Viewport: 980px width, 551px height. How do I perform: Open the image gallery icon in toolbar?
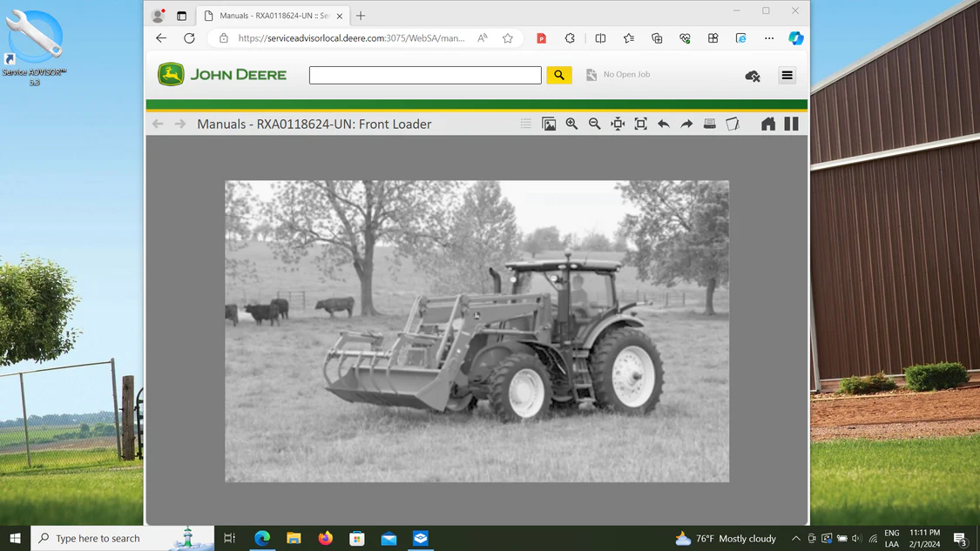[549, 124]
